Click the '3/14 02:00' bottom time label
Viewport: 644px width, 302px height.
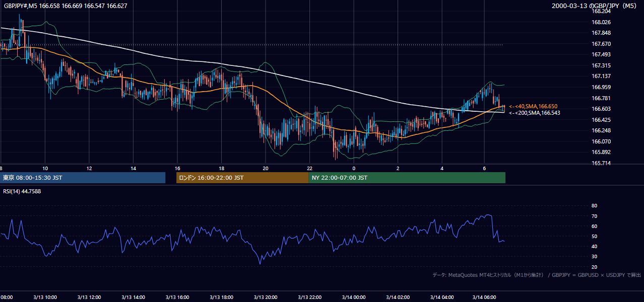(x=398, y=297)
